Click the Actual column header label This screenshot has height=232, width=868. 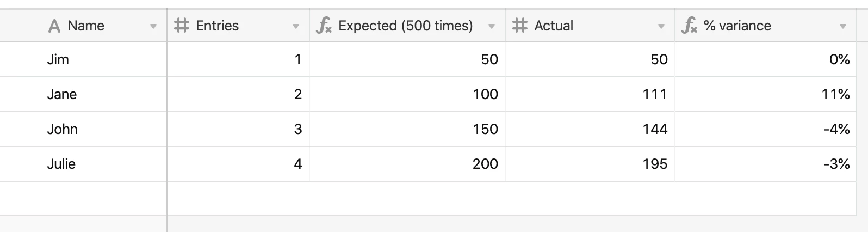click(x=554, y=26)
